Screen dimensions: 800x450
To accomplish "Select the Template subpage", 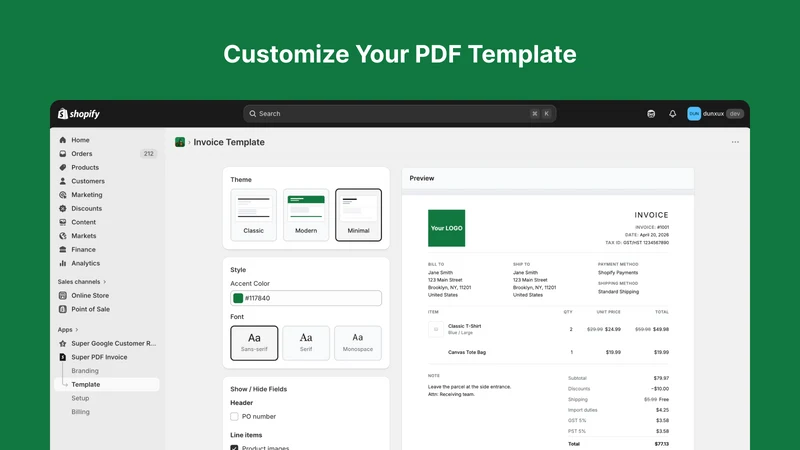I will (107, 384).
